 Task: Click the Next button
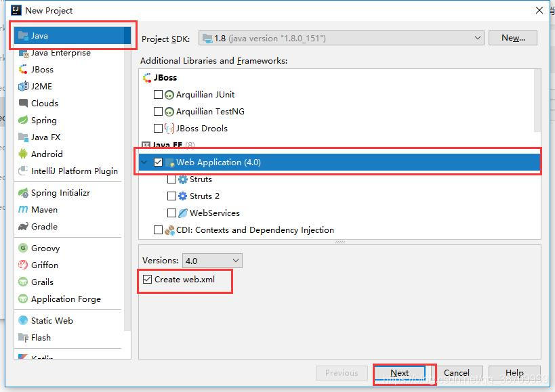(399, 373)
